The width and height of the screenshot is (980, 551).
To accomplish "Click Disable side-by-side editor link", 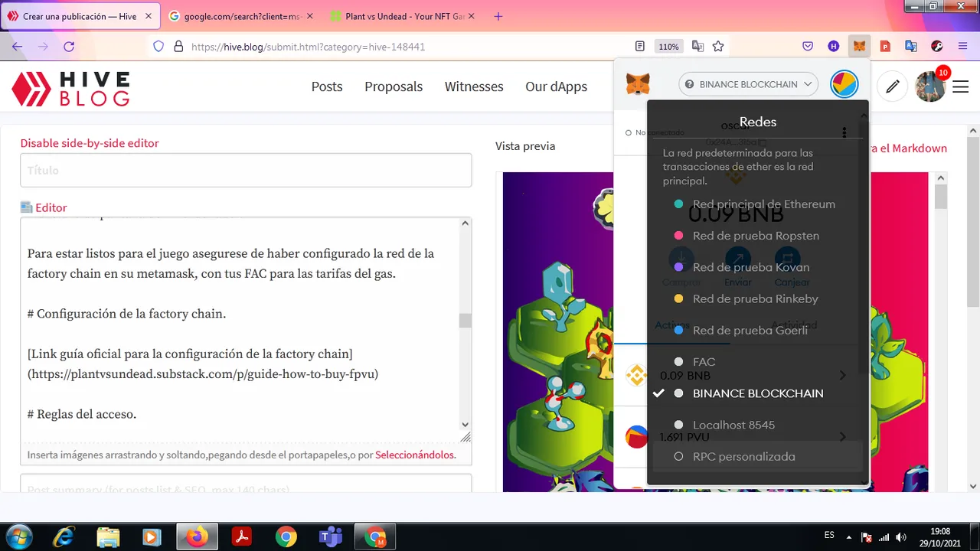I will point(90,143).
